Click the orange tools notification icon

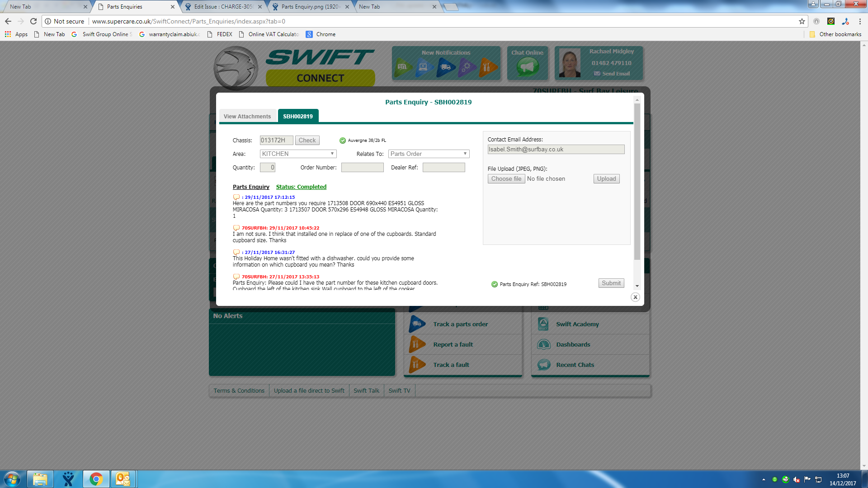tap(487, 67)
